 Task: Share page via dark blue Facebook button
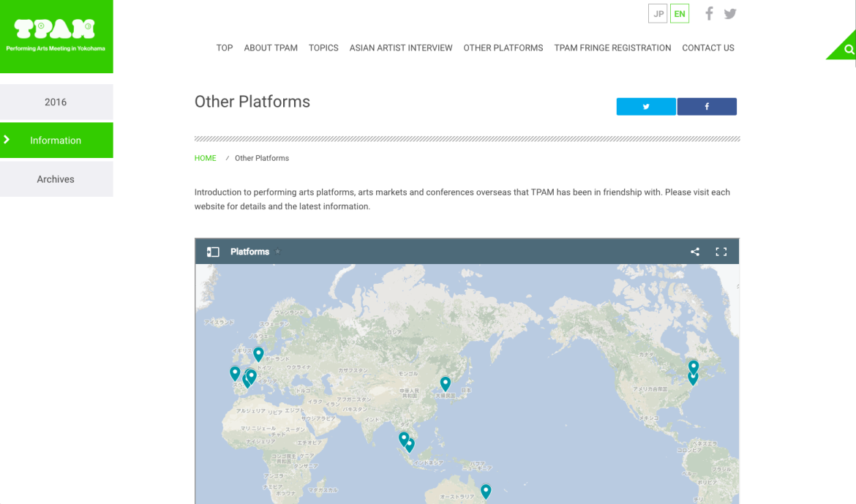click(707, 107)
